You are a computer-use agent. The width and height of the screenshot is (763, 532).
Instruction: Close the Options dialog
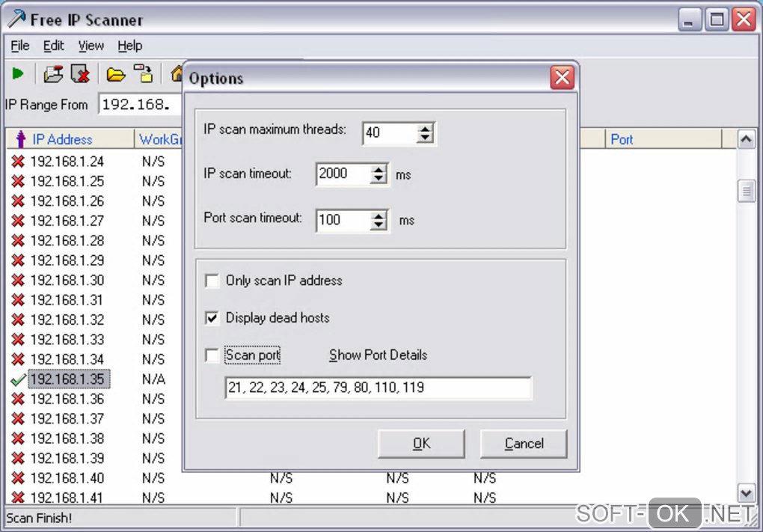pyautogui.click(x=562, y=77)
